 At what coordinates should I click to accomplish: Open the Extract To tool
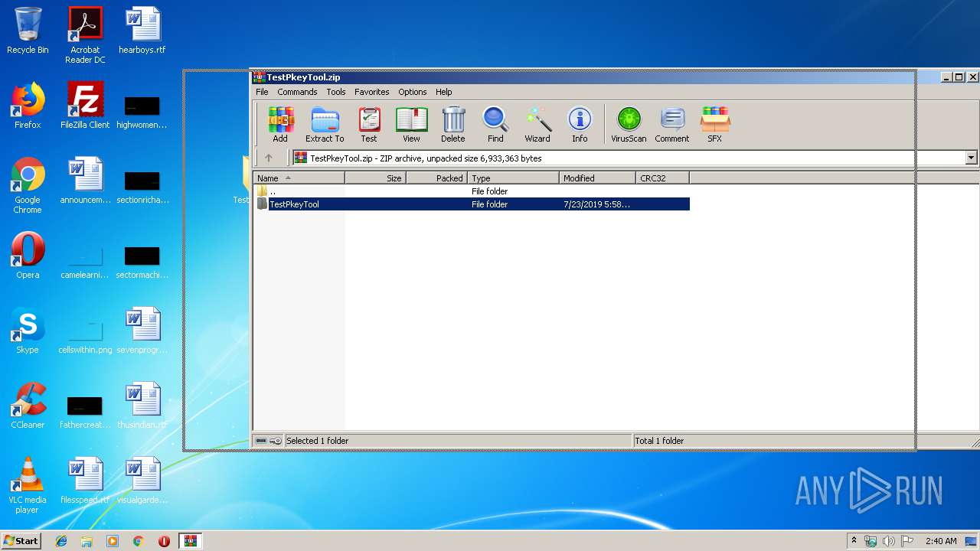click(x=325, y=125)
